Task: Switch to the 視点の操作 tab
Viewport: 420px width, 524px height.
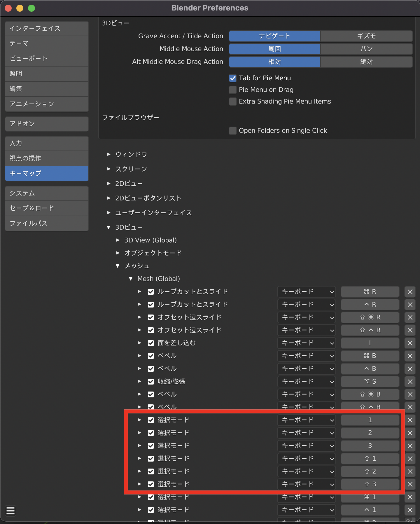Action: 47,158
